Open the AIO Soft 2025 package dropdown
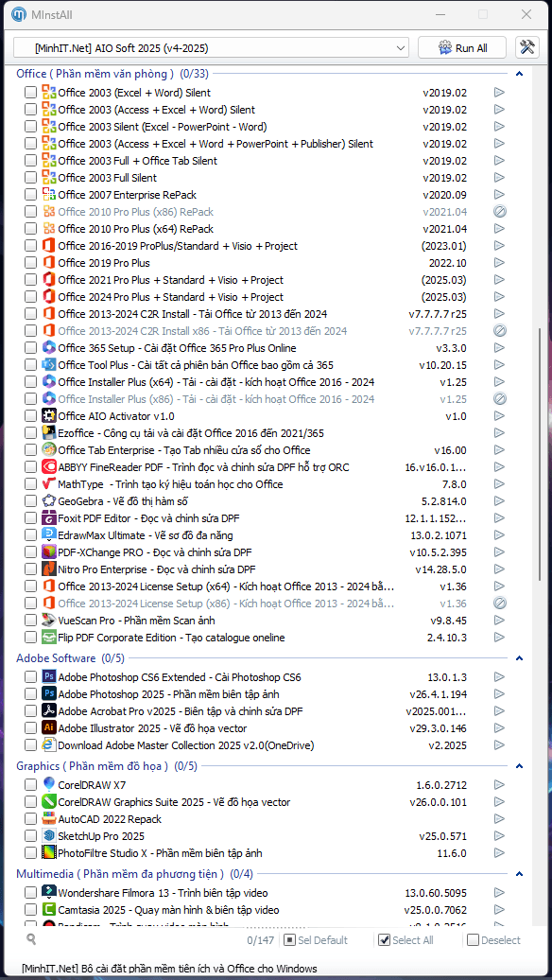This screenshot has width=552, height=980. click(211, 48)
